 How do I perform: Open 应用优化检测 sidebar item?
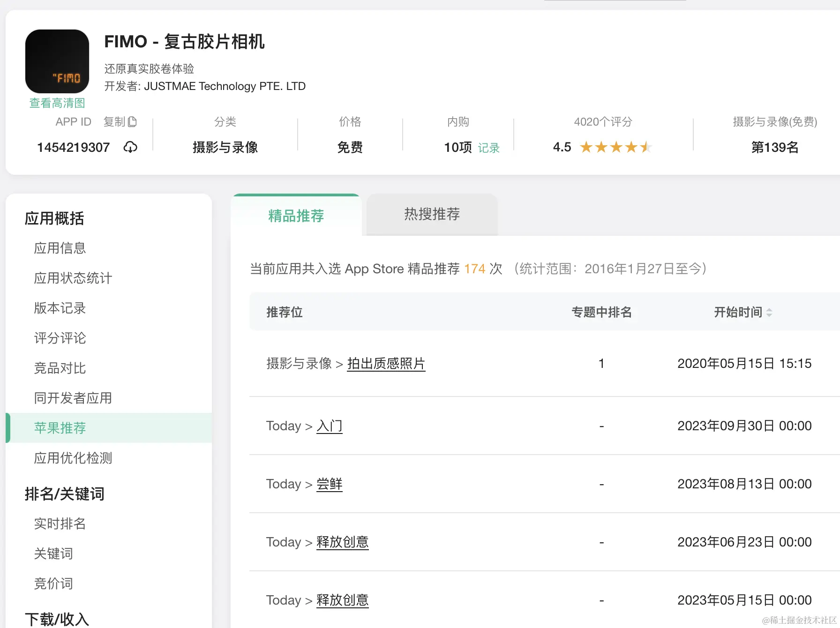(x=73, y=458)
